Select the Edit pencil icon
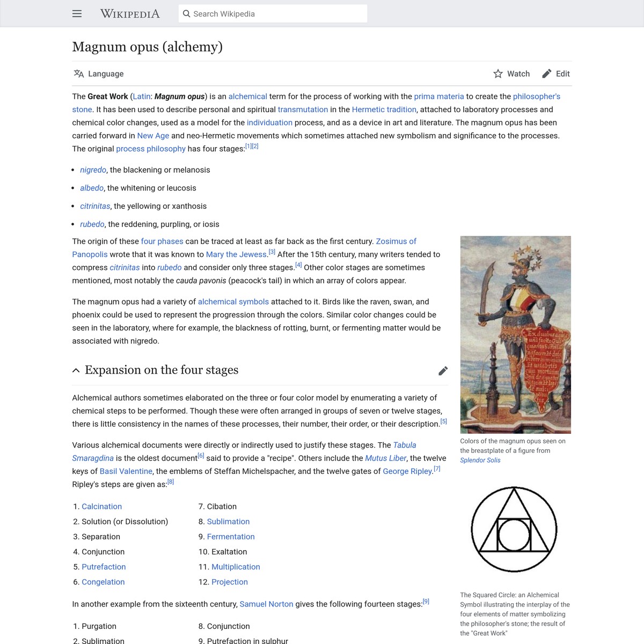644x644 pixels. (546, 74)
